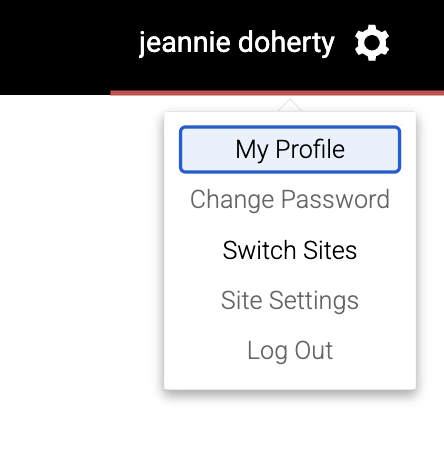
Task: Select Change Password menu entry
Action: pyautogui.click(x=290, y=199)
